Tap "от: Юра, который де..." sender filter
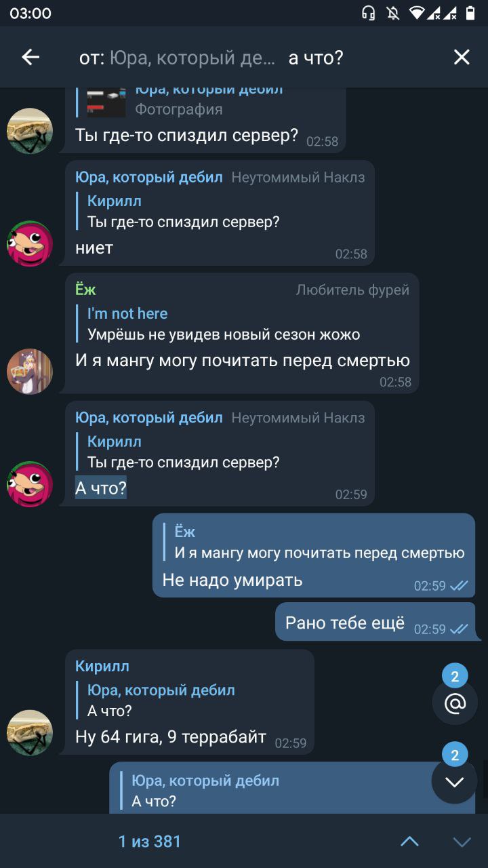Screen dimensions: 488x868 [x=177, y=58]
